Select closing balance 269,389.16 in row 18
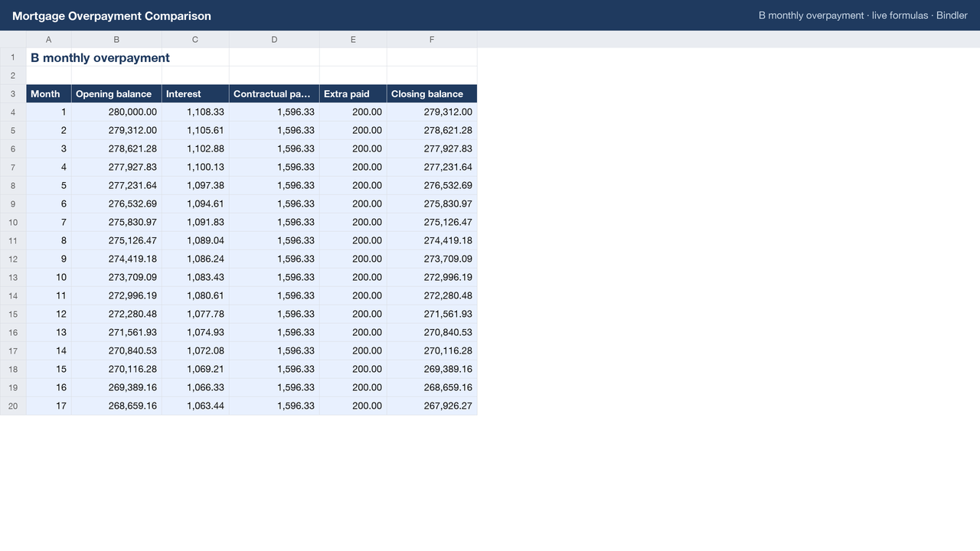The image size is (980, 551). point(432,370)
